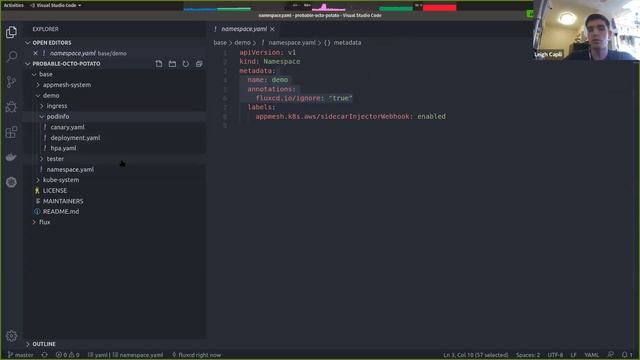Click the master branch indicator
Screen dimensions: 640x360
point(20,355)
